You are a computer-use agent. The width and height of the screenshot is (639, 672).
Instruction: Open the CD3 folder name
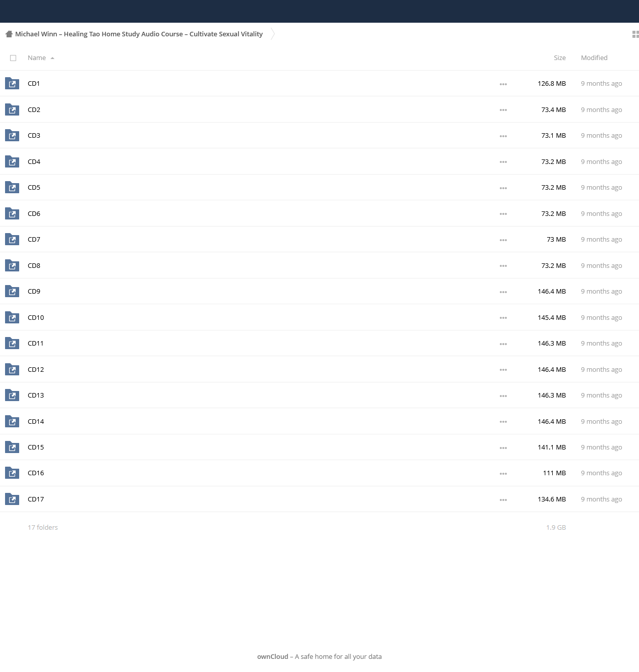[x=34, y=136]
